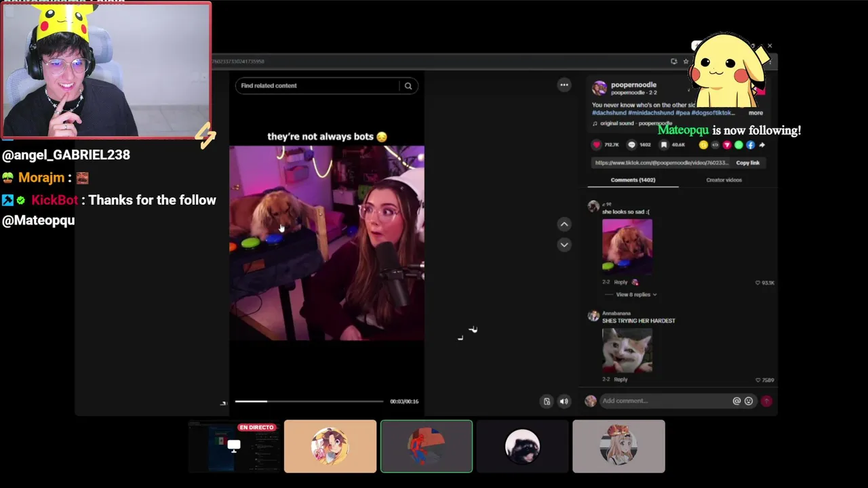
Task: Click the mention @ icon in comment box
Action: (x=736, y=401)
